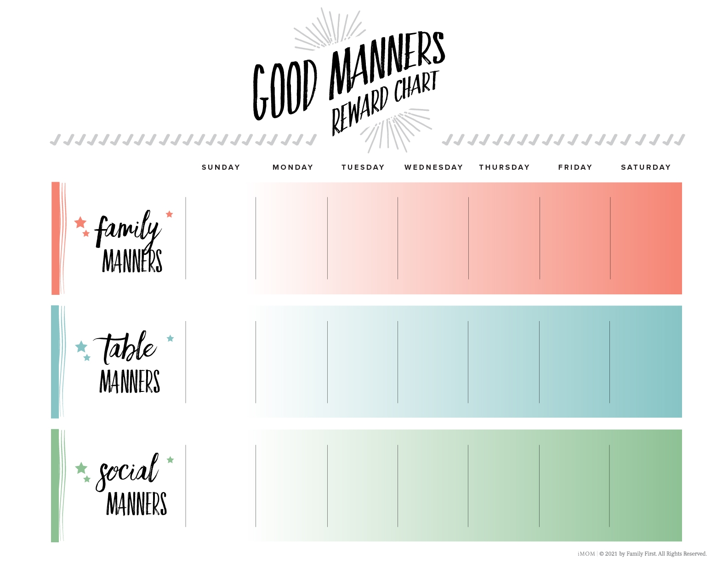728x563 pixels.
Task: Click the Saturday cell in the Table Manners row
Action: pyautogui.click(x=646, y=362)
